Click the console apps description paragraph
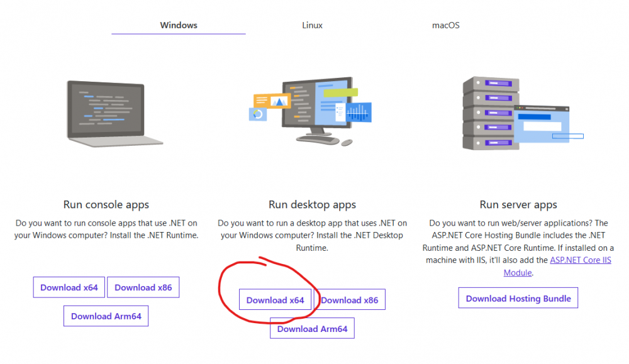The height and width of the screenshot is (364, 629). tap(106, 229)
